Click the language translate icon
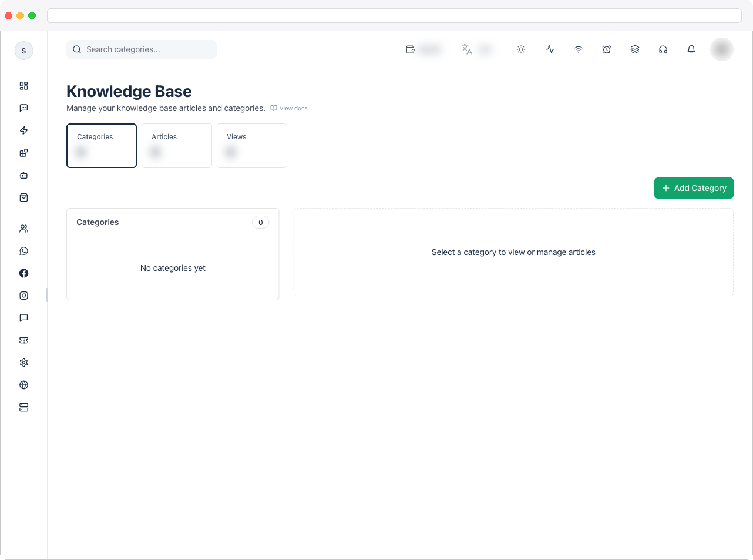Viewport: 753px width, 560px height. (467, 49)
